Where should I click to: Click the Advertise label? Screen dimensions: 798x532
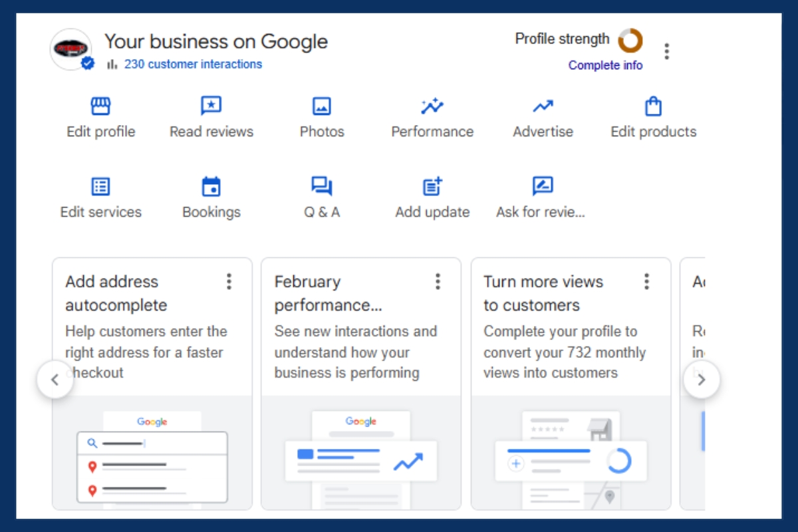[x=543, y=132]
